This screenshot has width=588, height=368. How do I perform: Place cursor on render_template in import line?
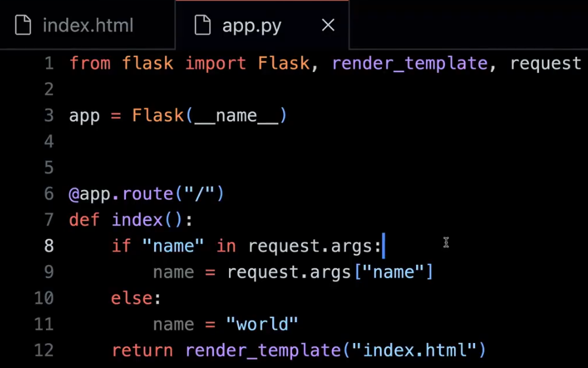tap(409, 64)
